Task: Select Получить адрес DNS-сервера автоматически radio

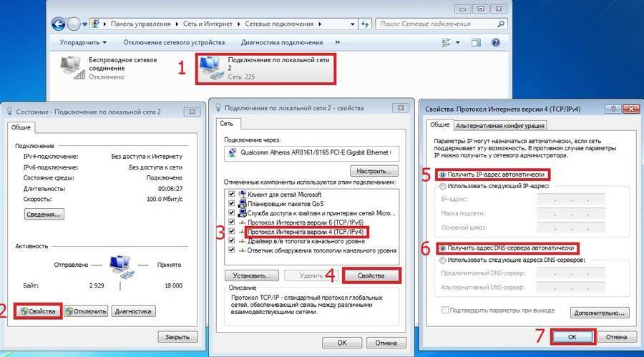Action: tap(442, 248)
